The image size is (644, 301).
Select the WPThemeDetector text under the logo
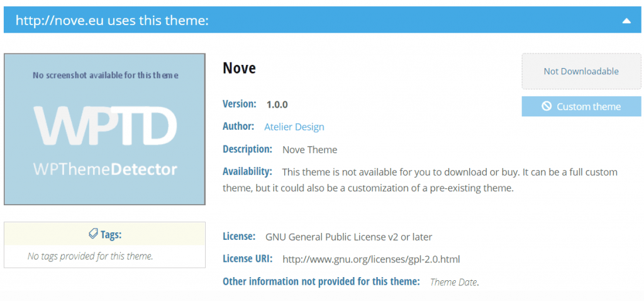[105, 169]
